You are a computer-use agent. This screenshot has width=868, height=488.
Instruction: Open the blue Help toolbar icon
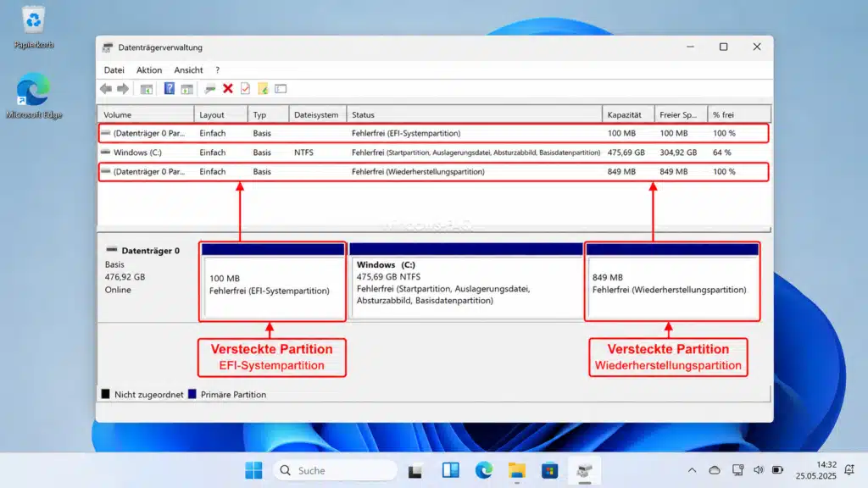click(170, 88)
